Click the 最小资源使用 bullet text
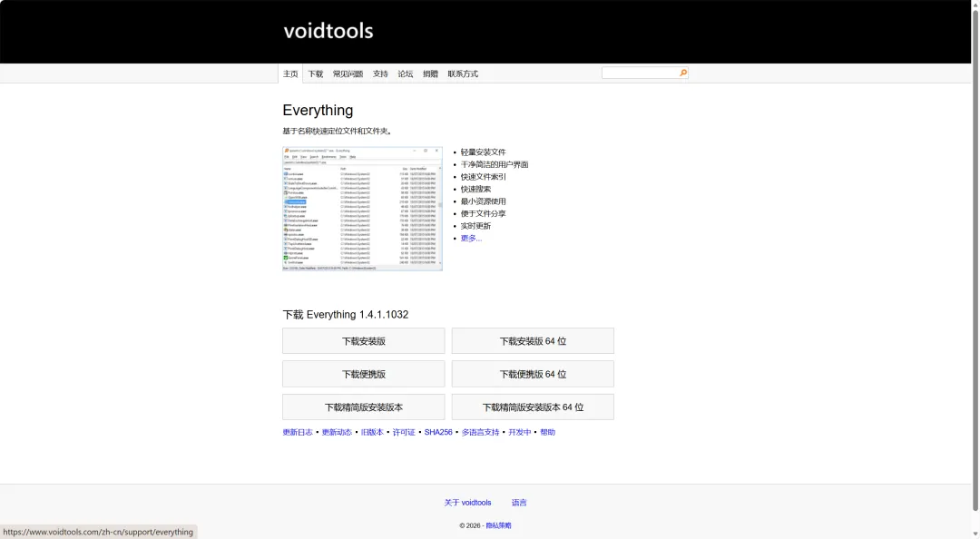 tap(483, 201)
